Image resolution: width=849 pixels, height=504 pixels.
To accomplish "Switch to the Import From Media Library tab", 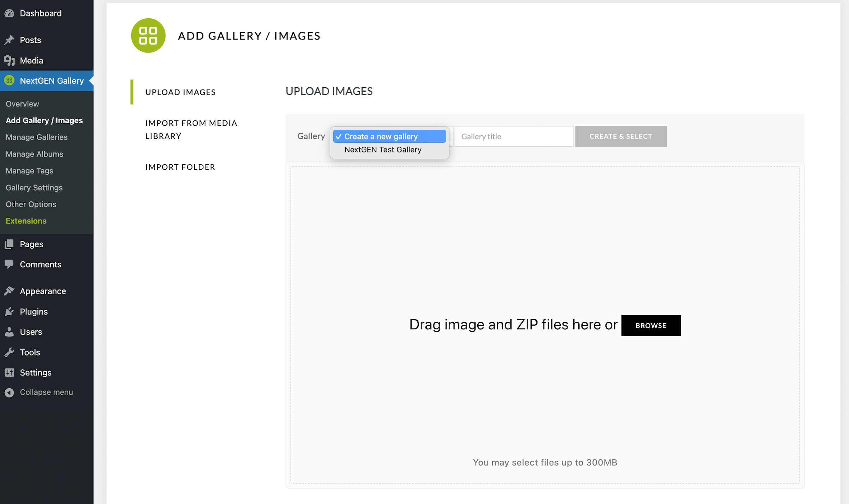I will point(191,129).
